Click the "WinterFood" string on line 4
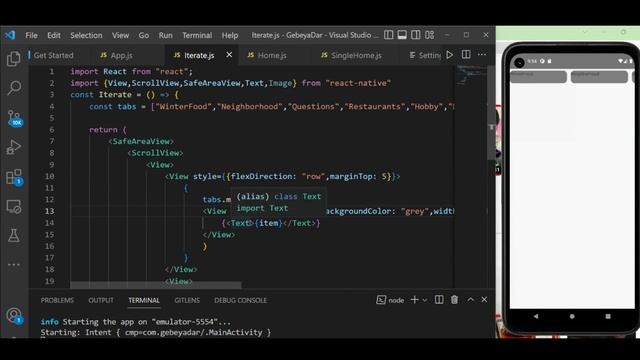This screenshot has height=360, width=640. pyautogui.click(x=184, y=107)
